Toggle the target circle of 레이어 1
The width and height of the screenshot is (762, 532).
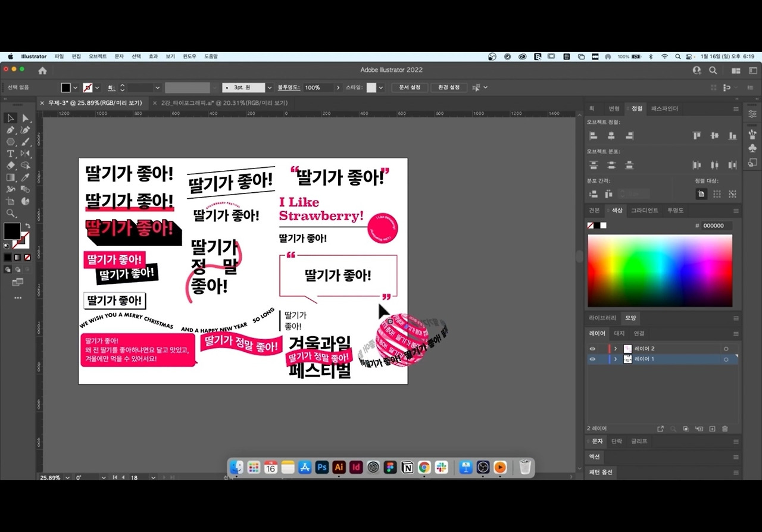click(726, 359)
